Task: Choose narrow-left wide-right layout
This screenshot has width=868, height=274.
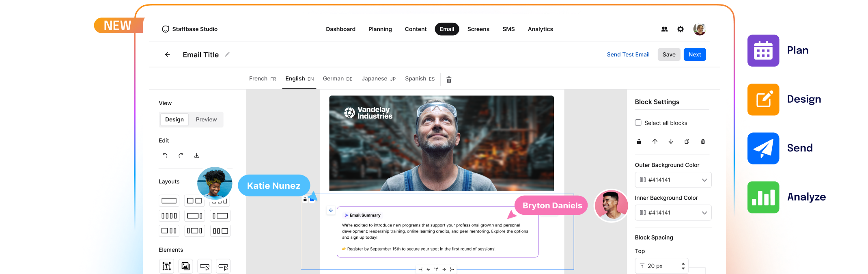Action: pos(220,216)
